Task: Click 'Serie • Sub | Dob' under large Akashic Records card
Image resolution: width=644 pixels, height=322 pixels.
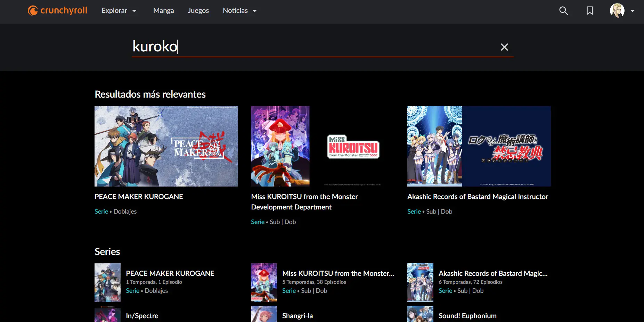Action: (x=430, y=212)
